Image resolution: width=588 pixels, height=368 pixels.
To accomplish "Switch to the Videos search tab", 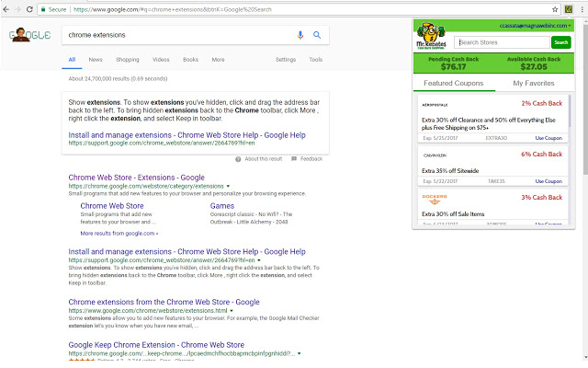I will pos(161,59).
